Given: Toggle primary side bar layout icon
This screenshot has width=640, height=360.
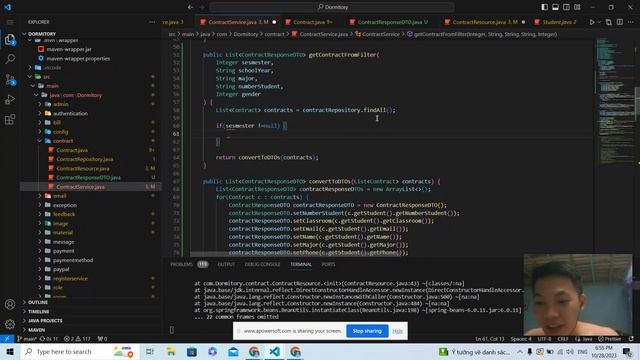Looking at the screenshot, I should pyautogui.click(x=544, y=7).
